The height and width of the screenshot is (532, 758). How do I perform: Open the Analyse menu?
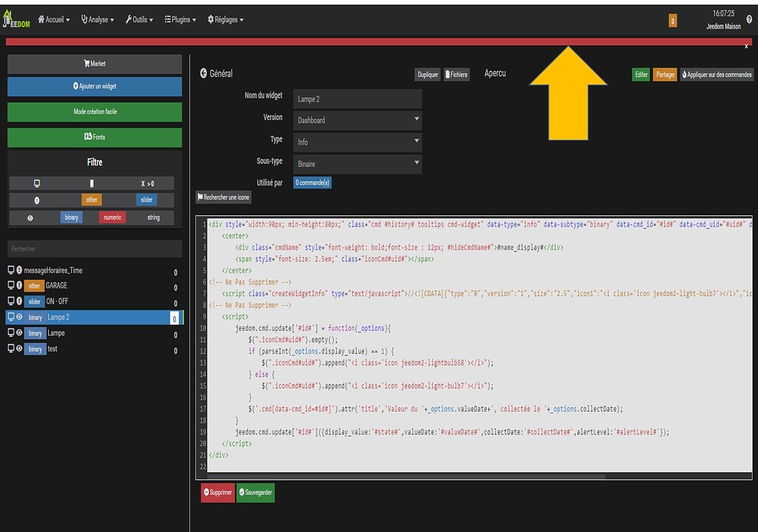tap(97, 19)
